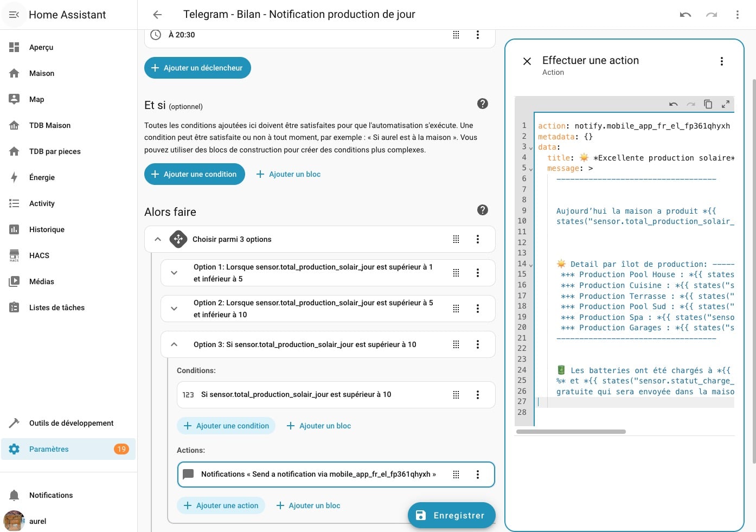
Task: Open HACS from the sidebar
Action: [x=39, y=255]
